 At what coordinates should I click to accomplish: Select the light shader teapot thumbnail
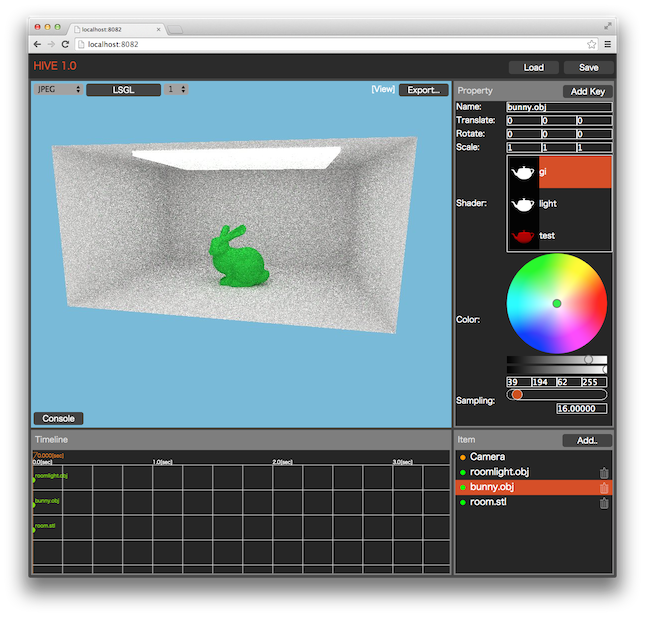(523, 204)
